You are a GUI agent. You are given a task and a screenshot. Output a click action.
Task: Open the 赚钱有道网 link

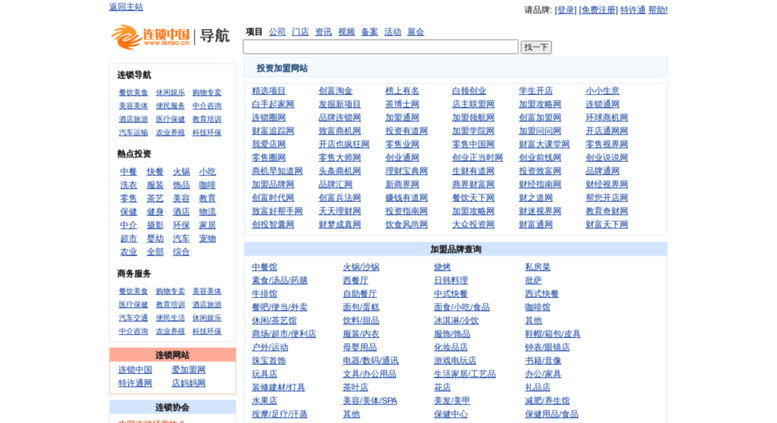(x=407, y=198)
